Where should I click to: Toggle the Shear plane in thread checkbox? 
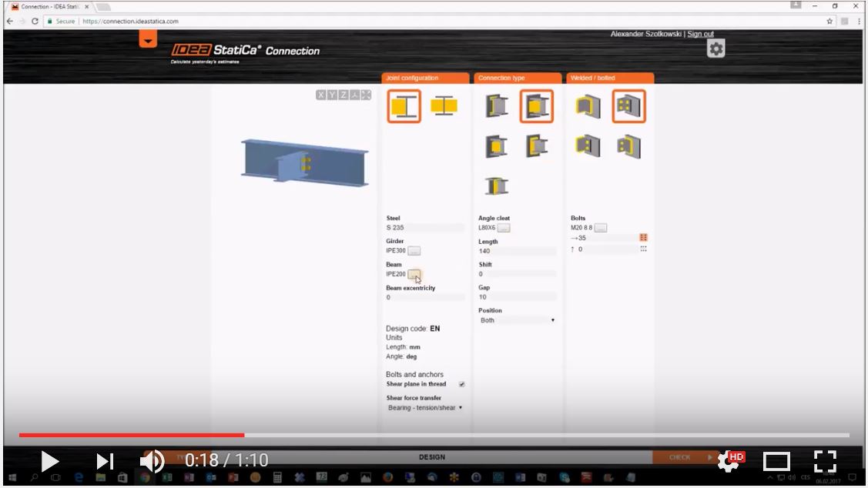tap(461, 384)
